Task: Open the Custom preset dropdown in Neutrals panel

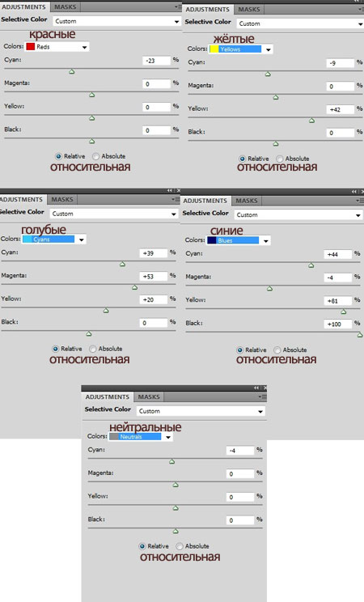Action: click(x=201, y=411)
